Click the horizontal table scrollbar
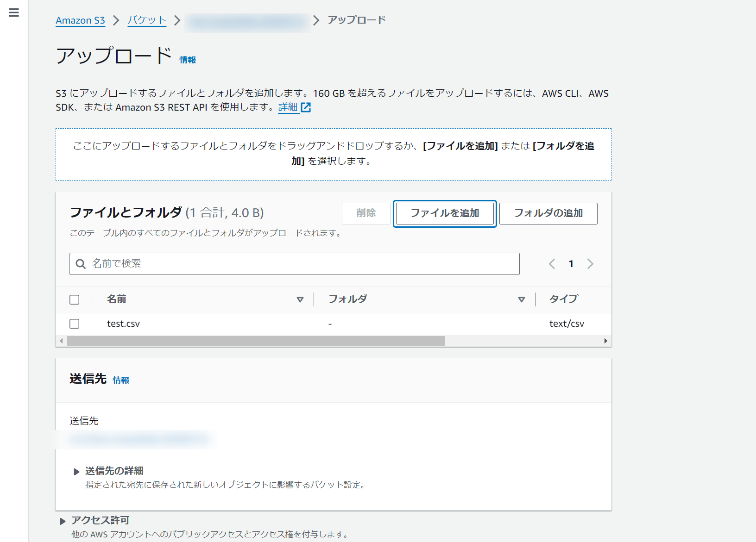The height and width of the screenshot is (542, 756). [x=256, y=341]
